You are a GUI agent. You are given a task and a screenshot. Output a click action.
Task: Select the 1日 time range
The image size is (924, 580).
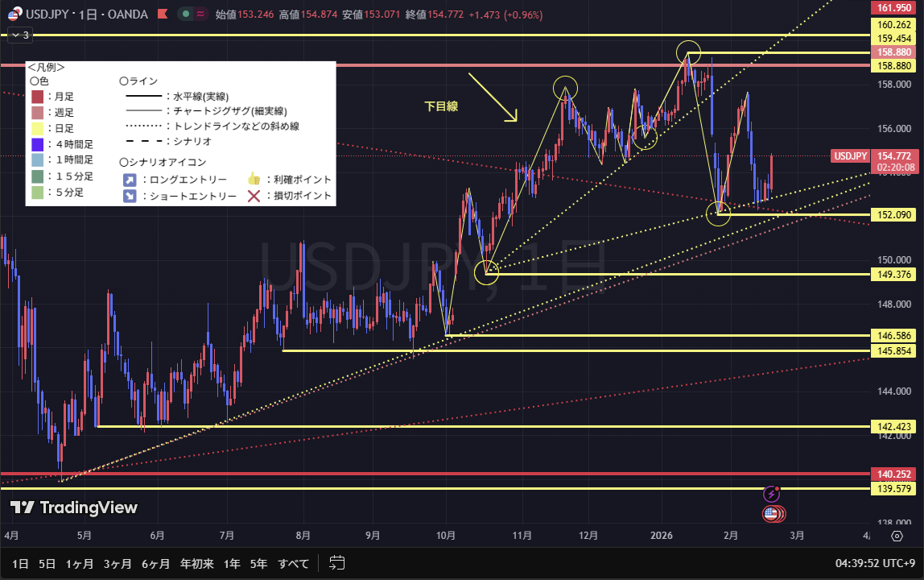pyautogui.click(x=20, y=563)
